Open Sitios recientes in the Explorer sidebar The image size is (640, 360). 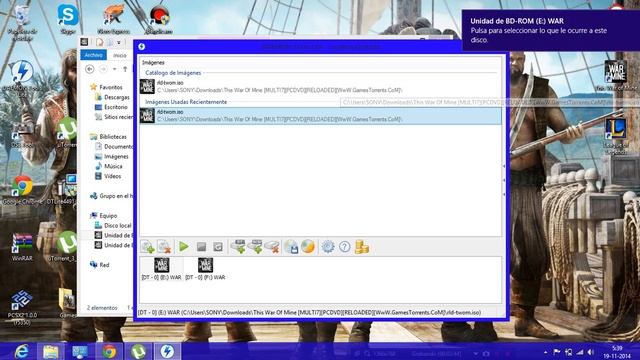click(x=114, y=117)
